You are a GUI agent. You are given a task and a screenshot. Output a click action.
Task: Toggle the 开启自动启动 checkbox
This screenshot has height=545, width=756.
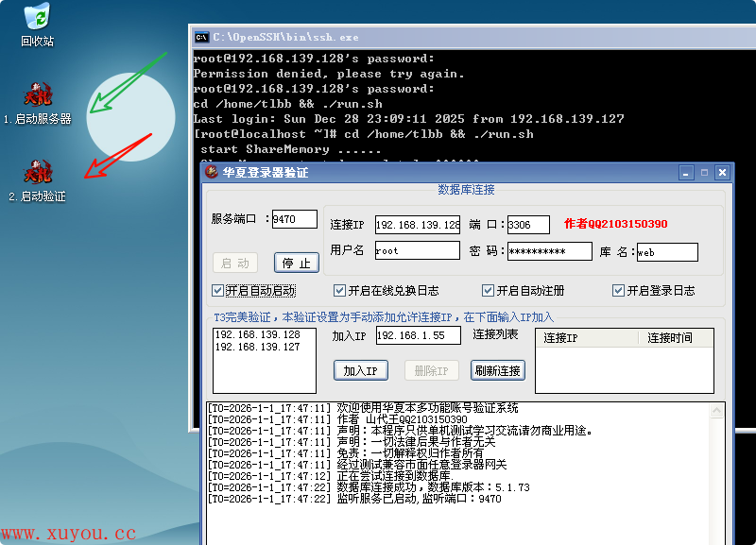(218, 290)
